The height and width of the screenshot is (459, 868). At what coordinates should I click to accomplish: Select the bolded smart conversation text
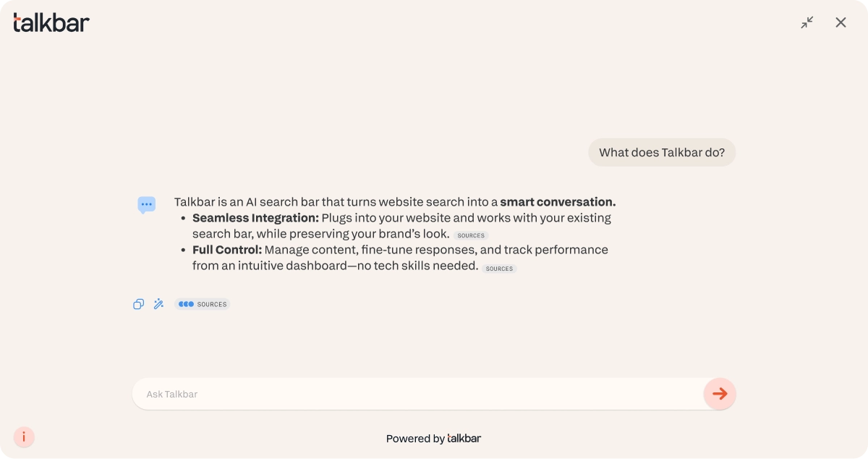(557, 202)
